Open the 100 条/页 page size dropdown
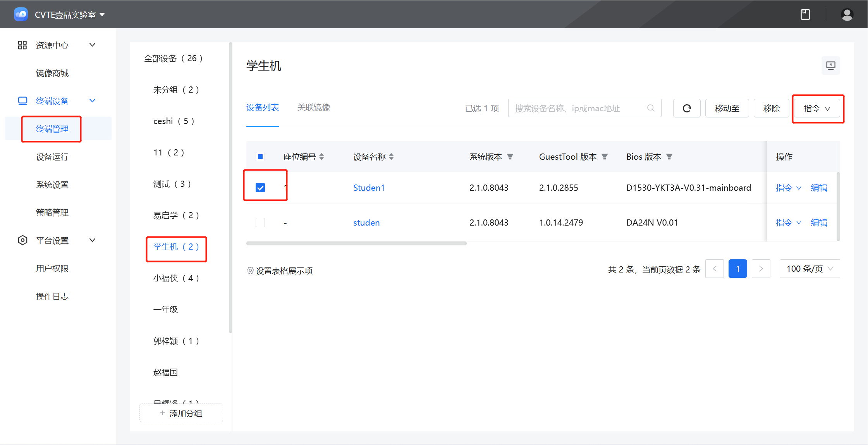 [809, 269]
